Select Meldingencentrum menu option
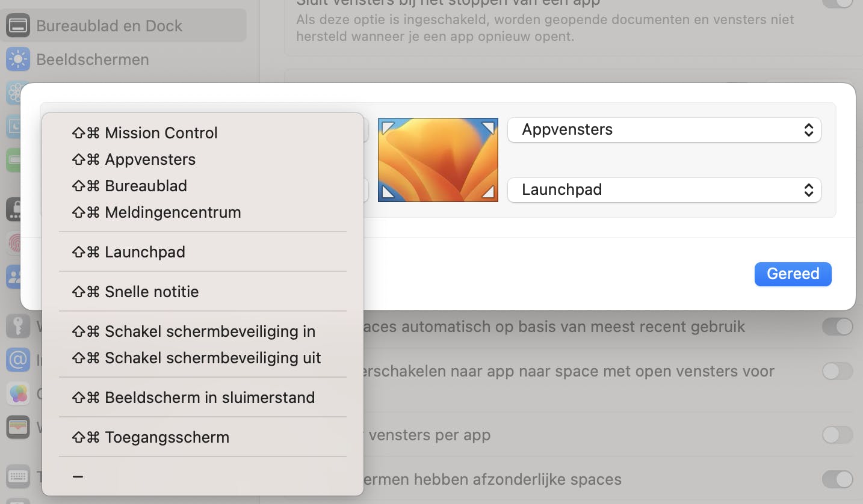863x504 pixels. tap(173, 212)
